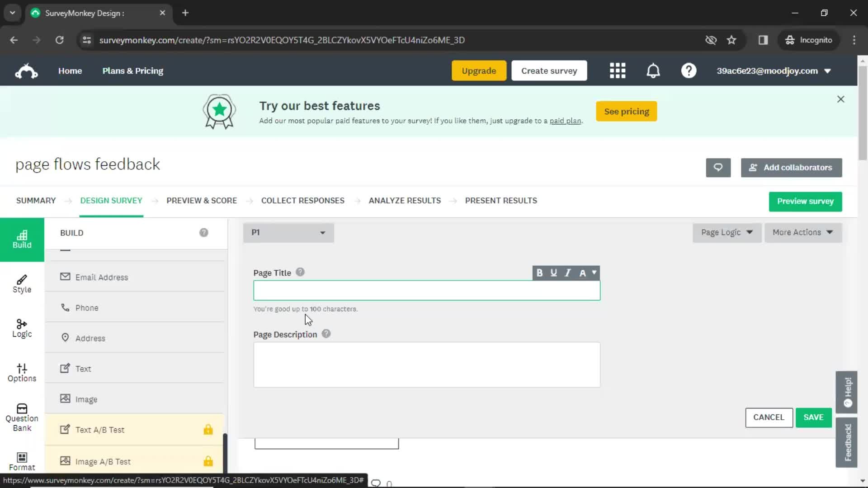
Task: Click the Create survey button
Action: 549,71
